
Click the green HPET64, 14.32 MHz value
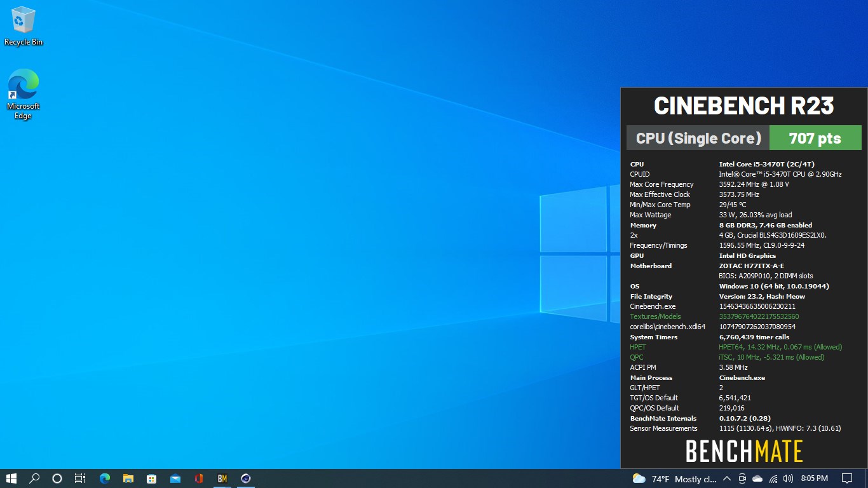click(780, 347)
